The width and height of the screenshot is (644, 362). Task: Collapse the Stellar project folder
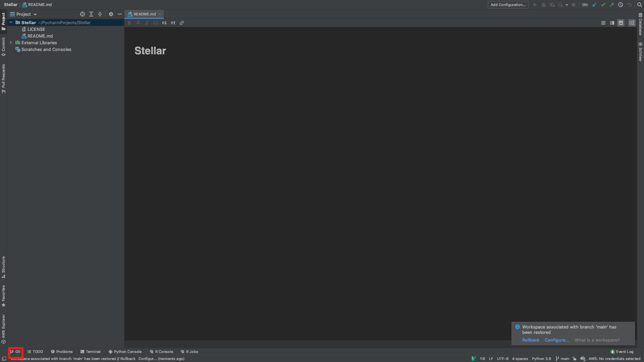11,22
